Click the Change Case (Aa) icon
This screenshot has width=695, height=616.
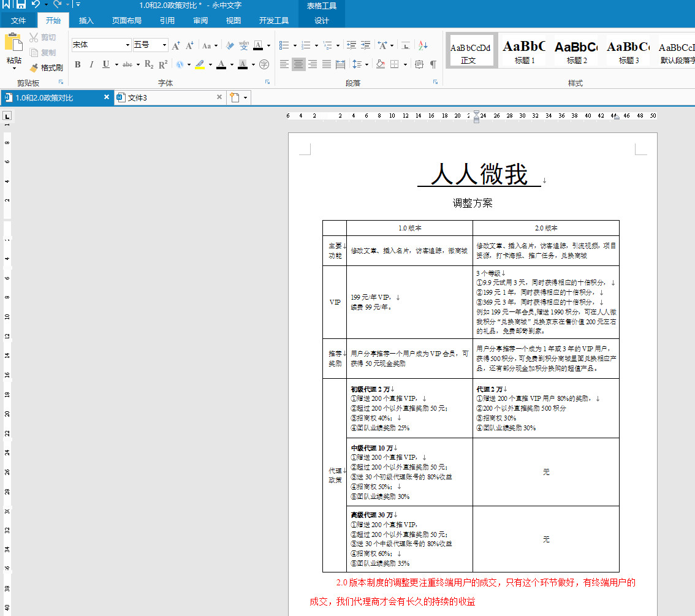(x=207, y=45)
